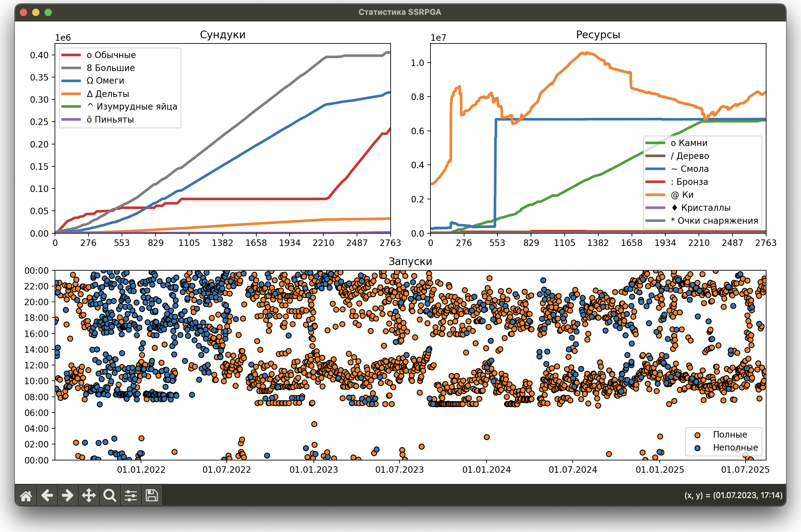The image size is (801, 532).
Task: Click the Home reset view icon
Action: tap(26, 495)
